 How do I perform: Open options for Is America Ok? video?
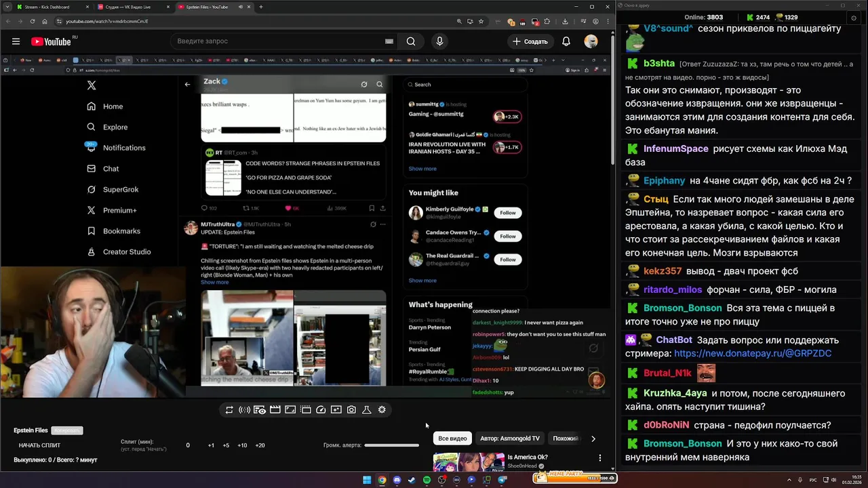point(599,458)
